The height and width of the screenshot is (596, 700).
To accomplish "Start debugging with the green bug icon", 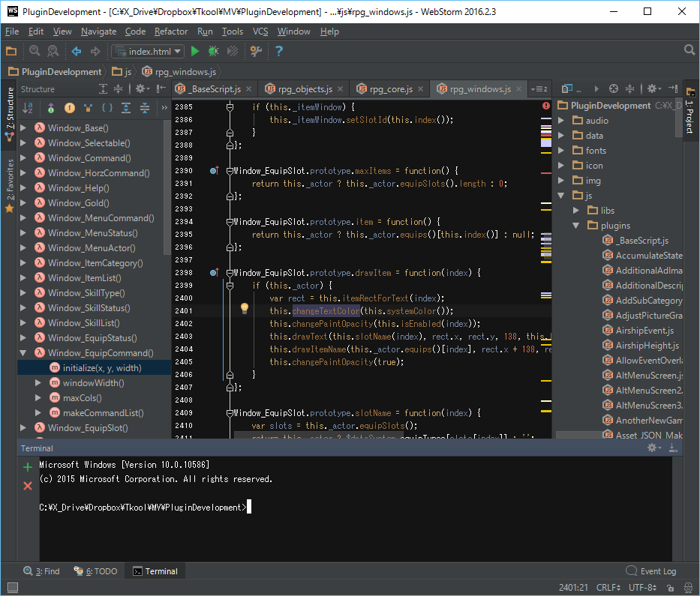I will [x=213, y=51].
